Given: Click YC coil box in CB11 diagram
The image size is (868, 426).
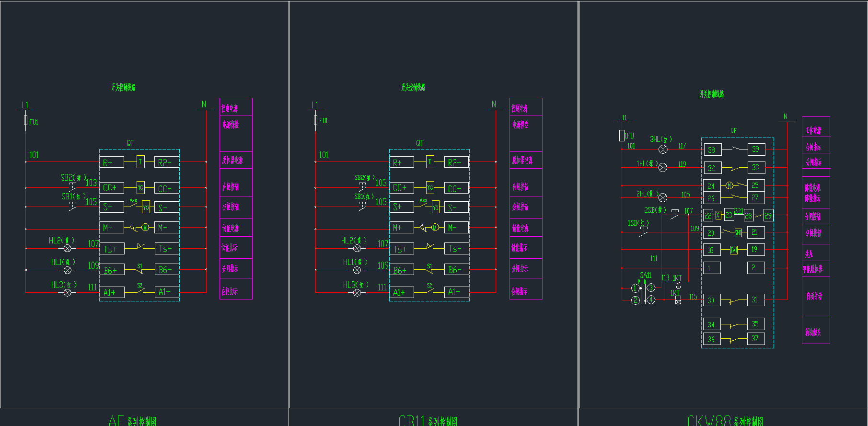Looking at the screenshot, I should tap(430, 188).
